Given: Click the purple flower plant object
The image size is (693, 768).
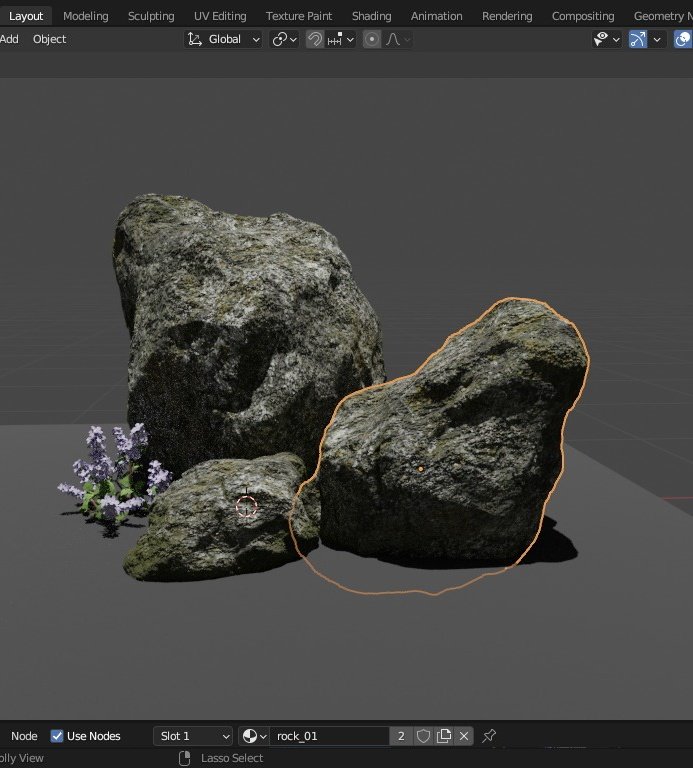Looking at the screenshot, I should click(x=113, y=475).
